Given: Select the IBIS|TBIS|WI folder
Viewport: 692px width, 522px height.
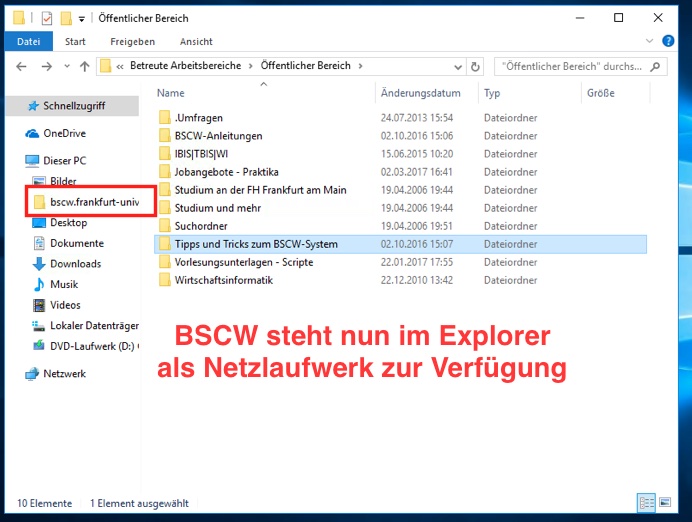Looking at the screenshot, I should point(201,154).
